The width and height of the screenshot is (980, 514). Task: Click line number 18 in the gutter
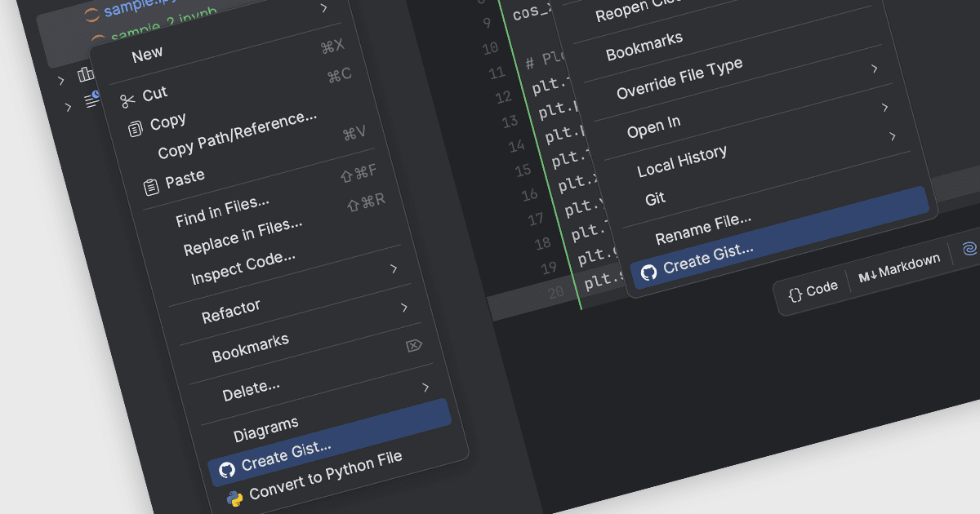(542, 243)
